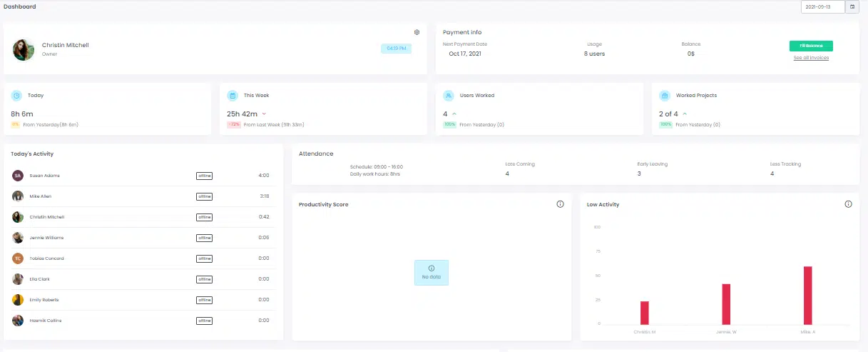Click the 0% Today change badge
The image size is (868, 352).
click(16, 124)
